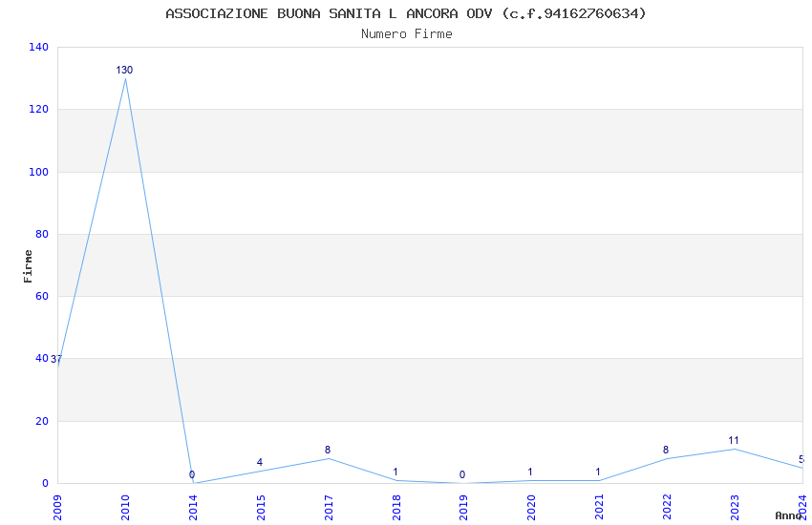
Task: Click the x-axis year label 2021
Action: click(x=599, y=508)
